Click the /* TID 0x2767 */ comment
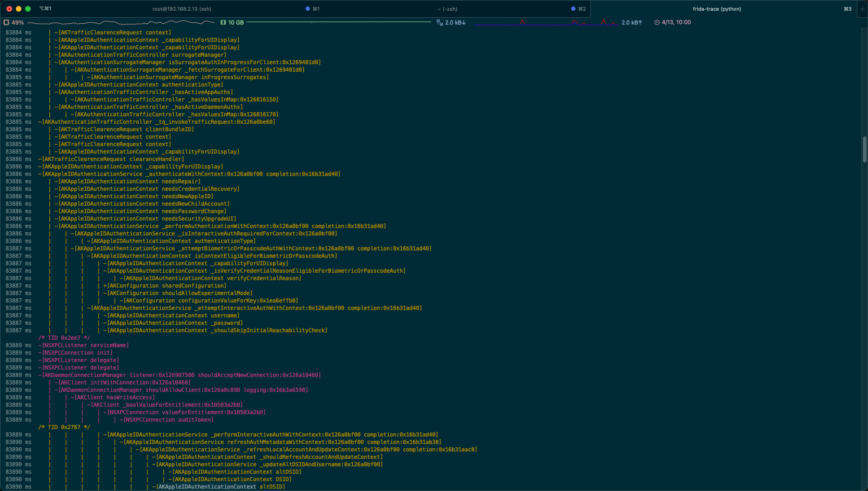This screenshot has height=491, width=868. point(64,427)
